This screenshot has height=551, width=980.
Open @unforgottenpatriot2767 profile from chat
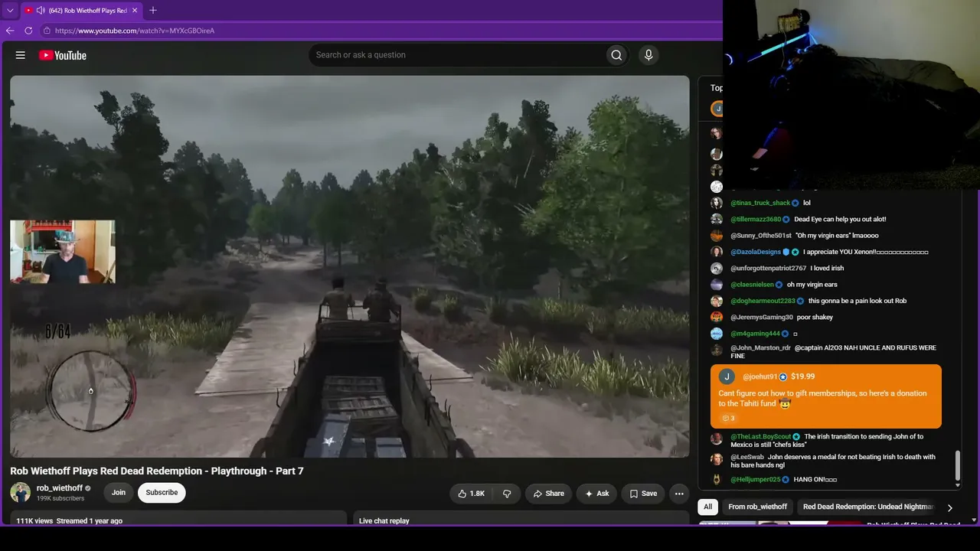768,269
